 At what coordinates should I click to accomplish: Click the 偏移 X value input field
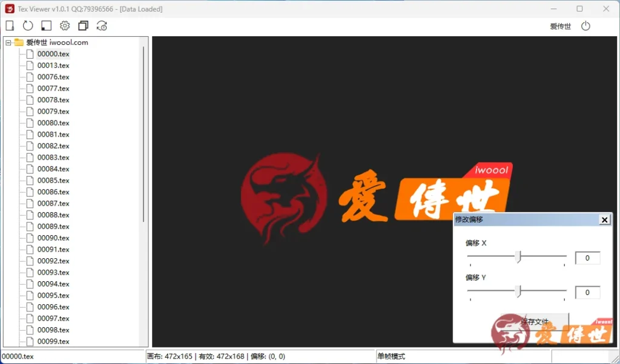pos(587,258)
